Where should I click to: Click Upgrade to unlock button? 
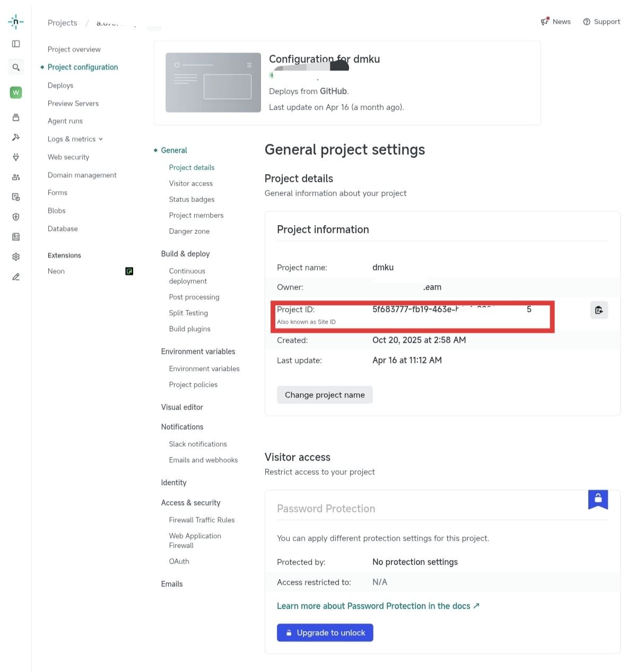(x=325, y=633)
